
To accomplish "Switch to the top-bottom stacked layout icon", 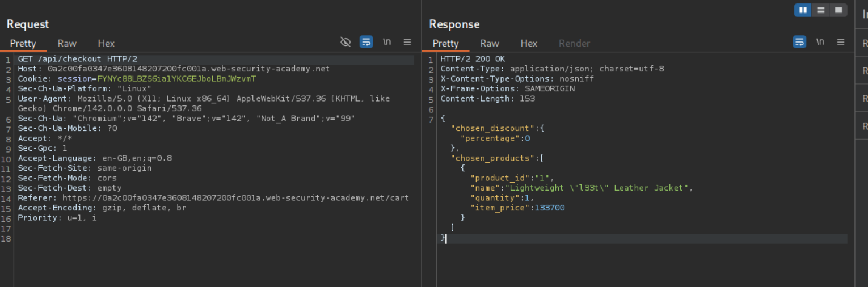I will [820, 10].
